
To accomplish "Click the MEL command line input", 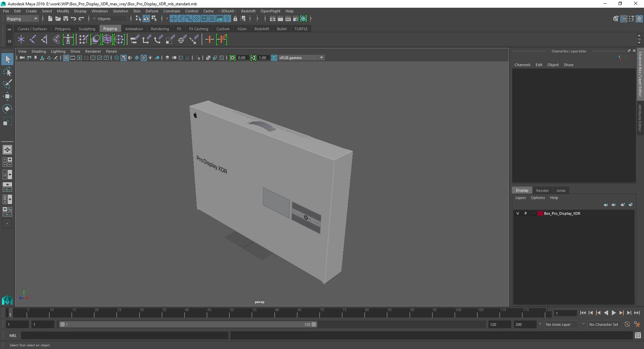I will pos(125,335).
